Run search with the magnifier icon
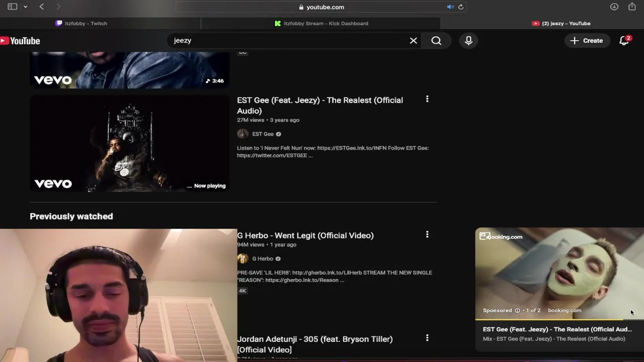 click(x=436, y=41)
